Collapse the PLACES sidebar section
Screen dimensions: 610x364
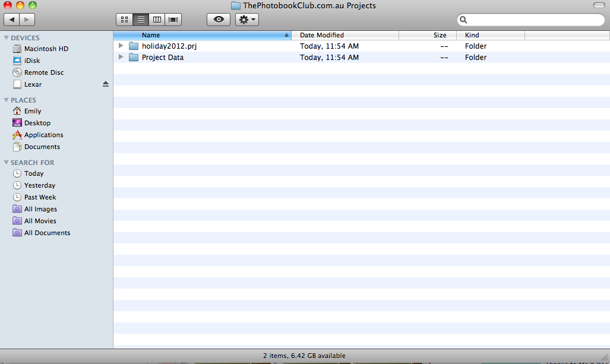coord(6,100)
